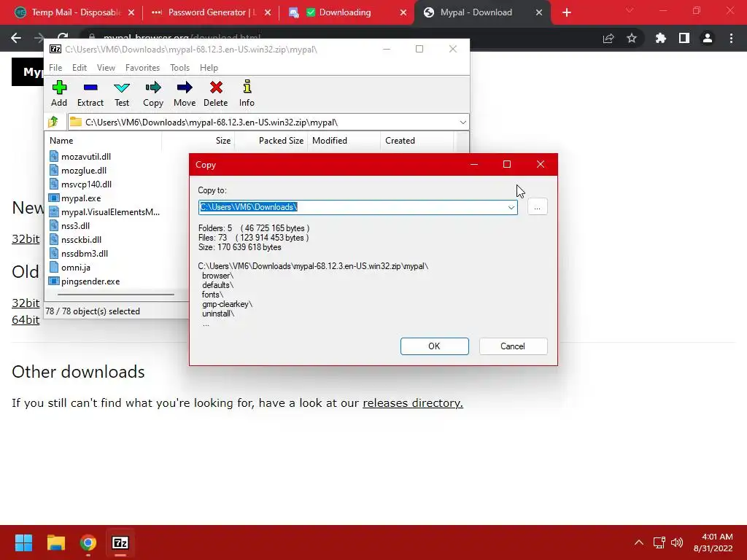The height and width of the screenshot is (560, 747).
Task: Select mozavutil.dll in the file list
Action: click(86, 157)
